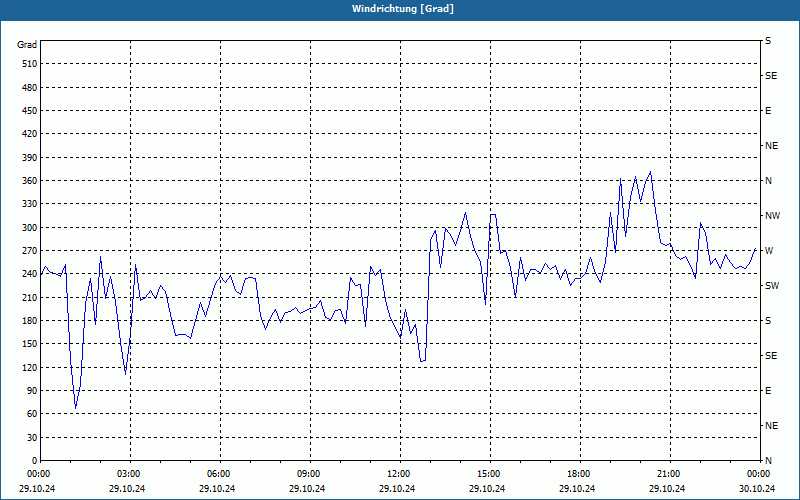Viewport: 800px width, 500px height.
Task: Select the 330 y-axis value
Action: (30, 204)
